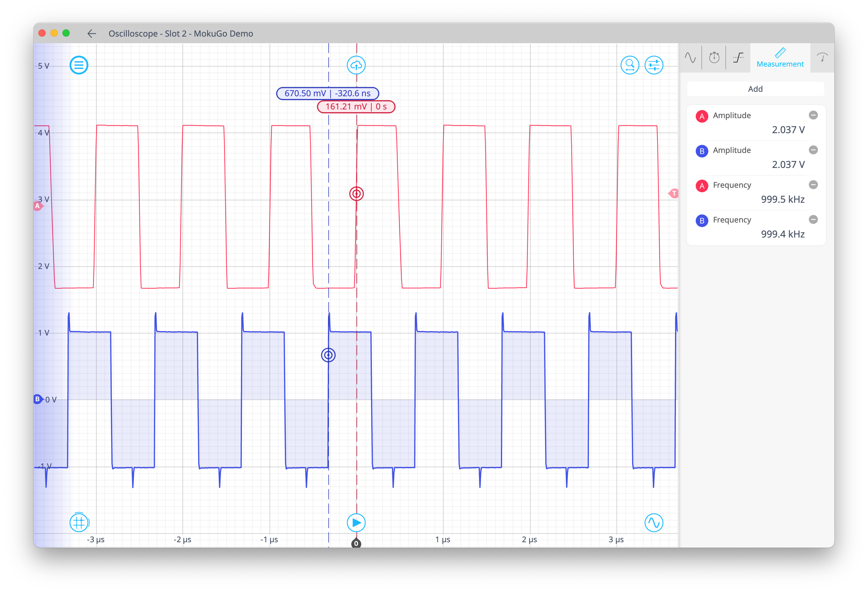
Task: Click the 999.4 kHz frequency value
Action: pyautogui.click(x=782, y=234)
